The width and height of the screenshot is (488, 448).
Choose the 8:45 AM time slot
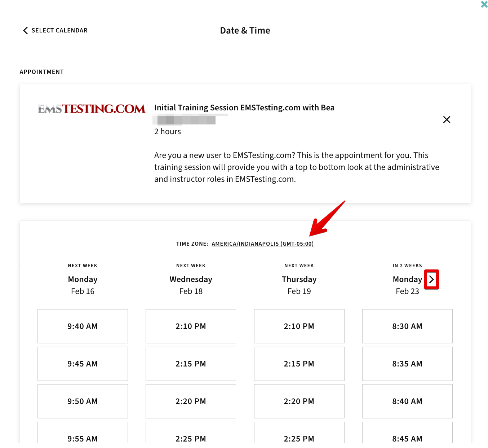coord(407,433)
